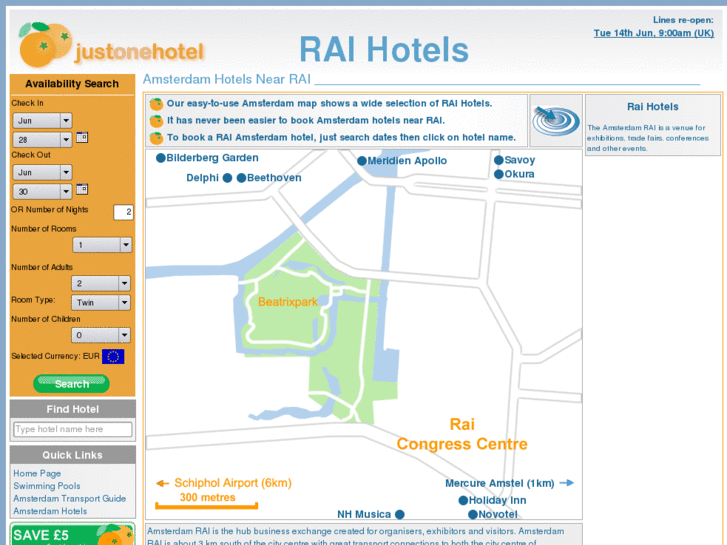The width and height of the screenshot is (727, 545).
Task: Select the Okura hotel name
Action: [519, 174]
